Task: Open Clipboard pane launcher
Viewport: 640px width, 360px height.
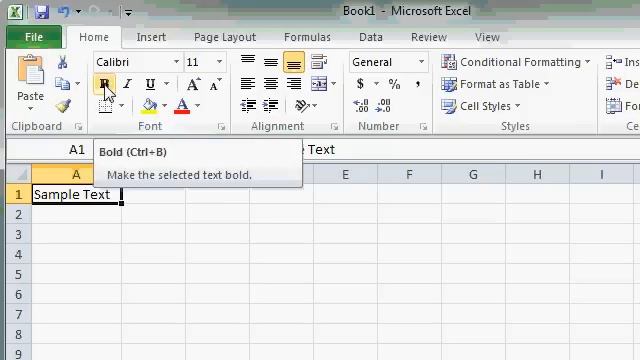Action: click(78, 127)
